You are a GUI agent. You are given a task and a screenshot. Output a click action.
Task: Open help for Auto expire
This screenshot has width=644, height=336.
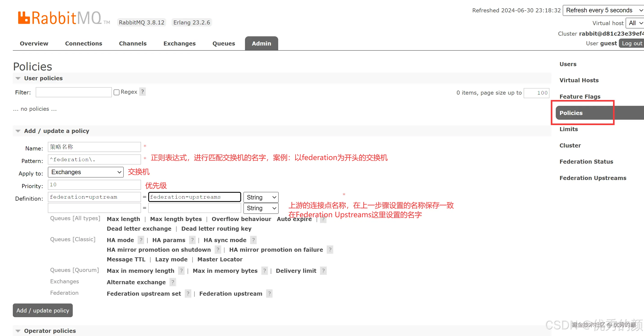pyautogui.click(x=323, y=219)
